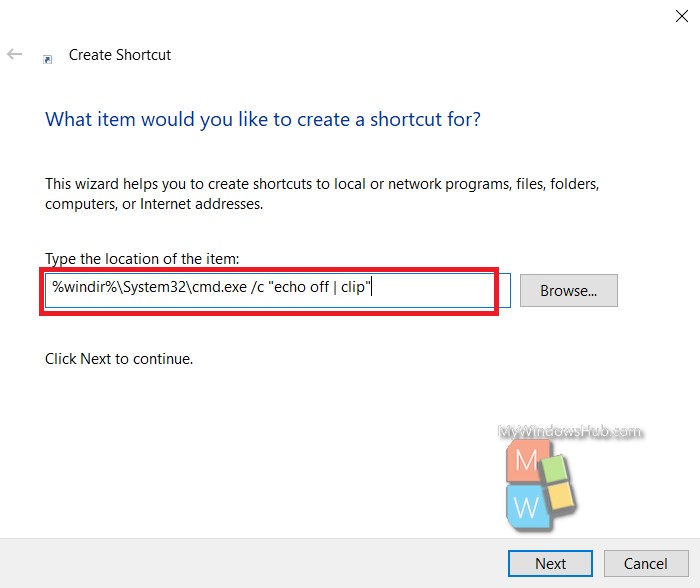700x588 pixels.
Task: Open the Browse... file picker
Action: [569, 291]
